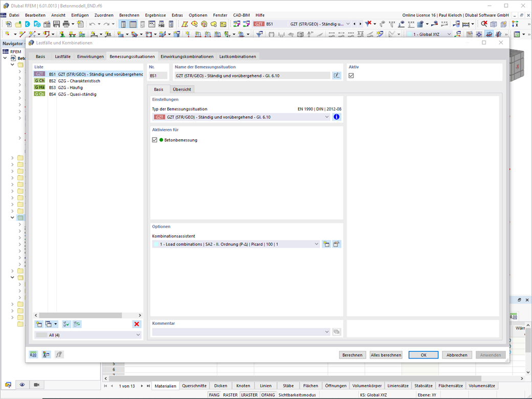532x399 pixels.
Task: Open the All (4) filter dropdown
Action: click(x=88, y=335)
